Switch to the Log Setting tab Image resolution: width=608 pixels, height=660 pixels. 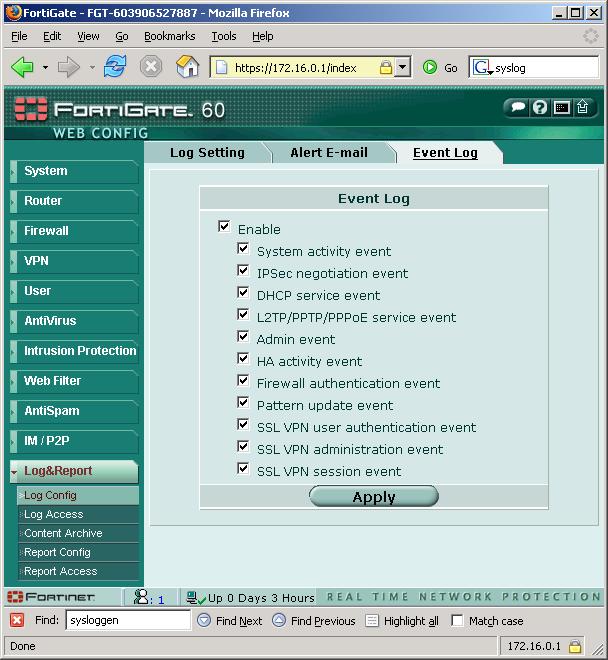207,152
